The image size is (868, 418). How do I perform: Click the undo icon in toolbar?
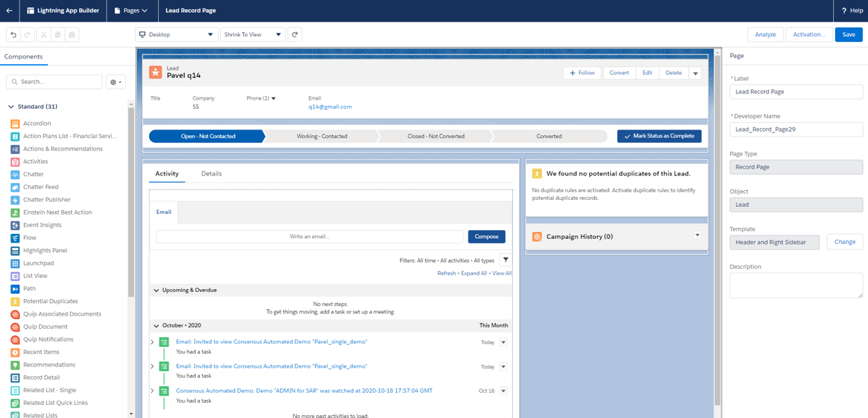[x=13, y=35]
